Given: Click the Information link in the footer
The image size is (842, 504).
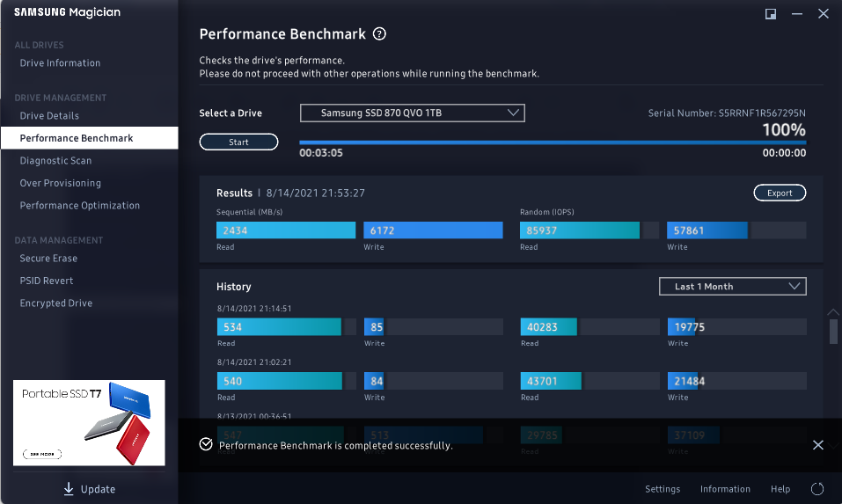Looking at the screenshot, I should coord(725,489).
